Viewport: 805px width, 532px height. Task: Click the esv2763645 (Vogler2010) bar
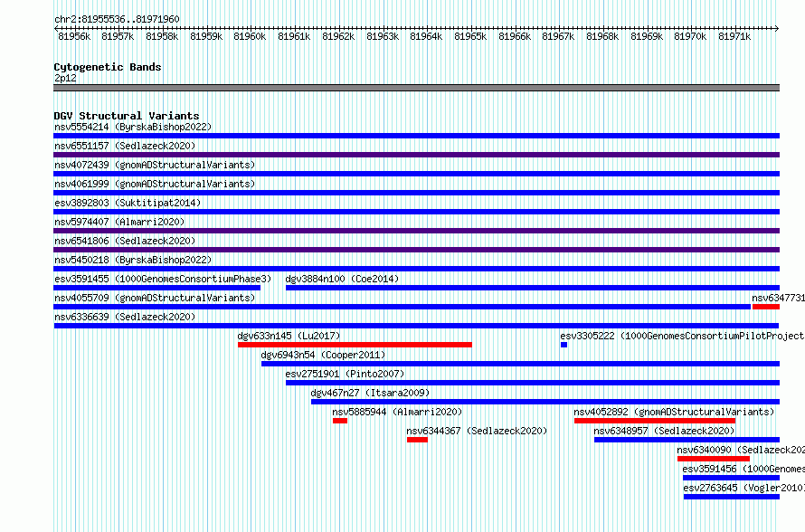click(x=732, y=497)
